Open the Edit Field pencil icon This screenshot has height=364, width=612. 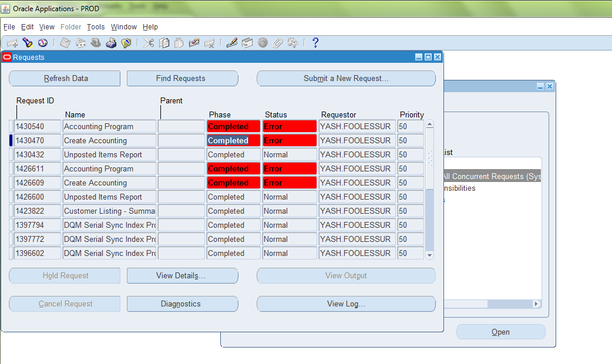point(232,43)
